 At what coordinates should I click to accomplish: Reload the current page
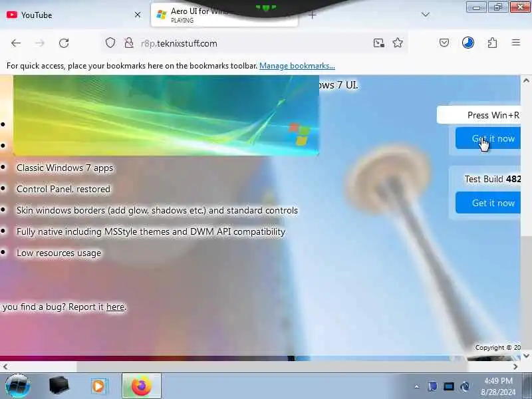[64, 43]
